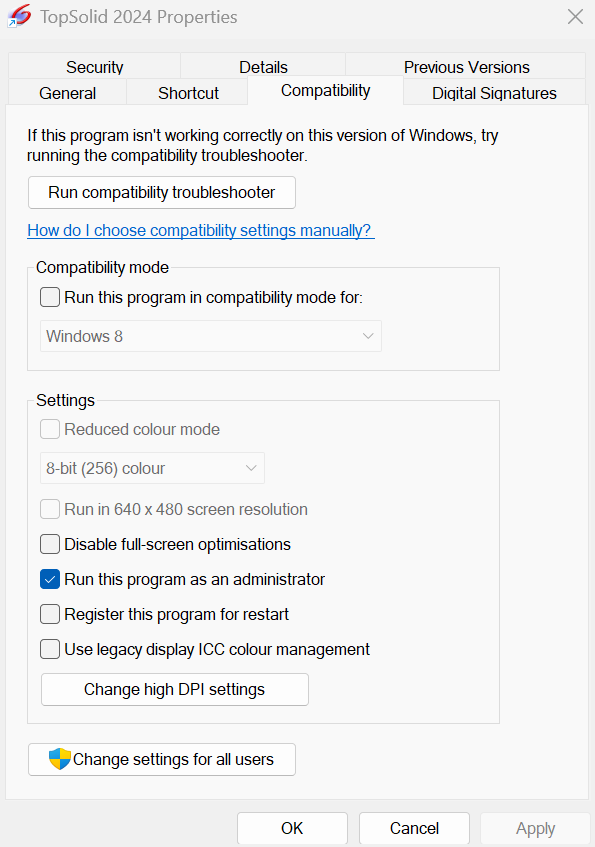Viewport: 595px width, 847px height.
Task: Switch to the Security tab
Action: coord(95,66)
